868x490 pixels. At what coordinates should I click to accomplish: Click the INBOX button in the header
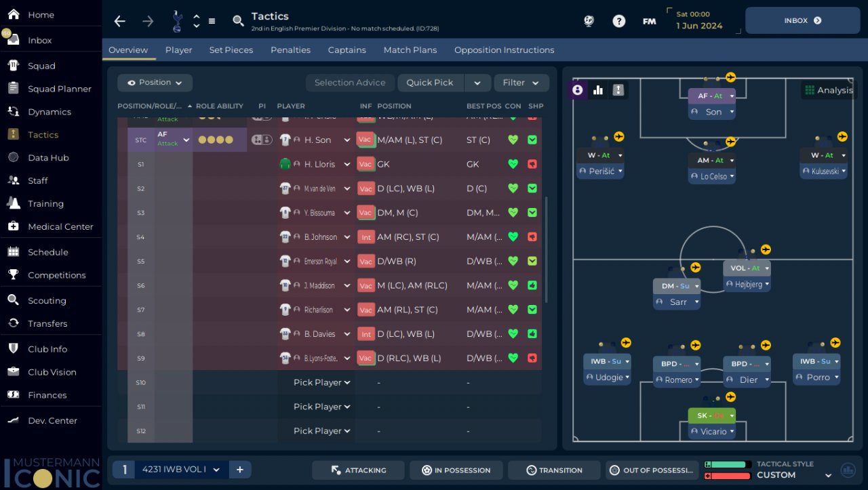click(x=803, y=20)
